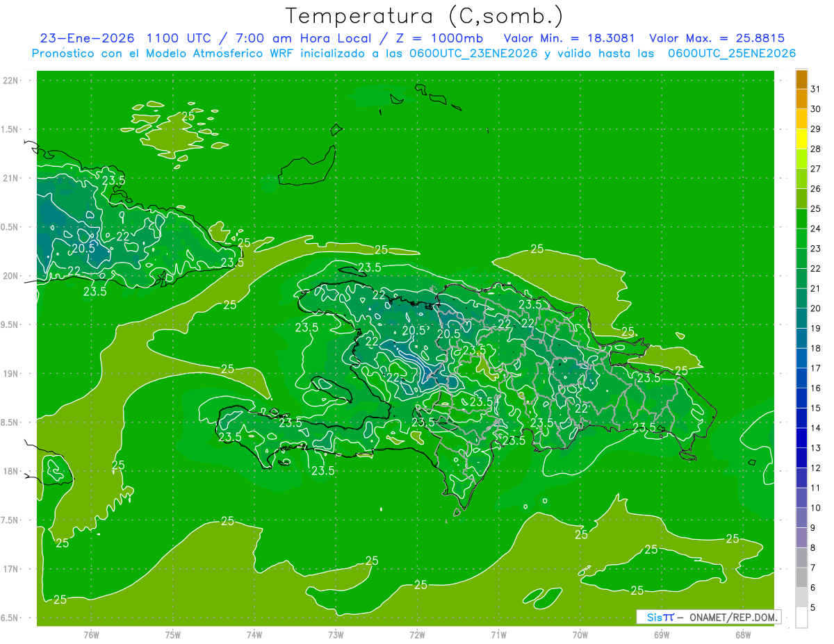Click the "68W" longitude axis label
The width and height of the screenshot is (834, 644).
coord(743,635)
